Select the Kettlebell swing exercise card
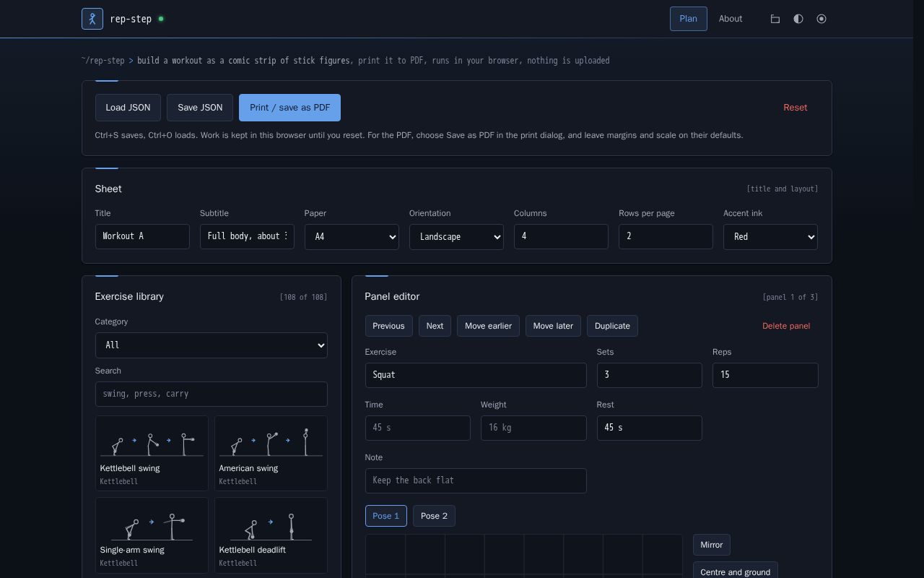The image size is (924, 578). pyautogui.click(x=152, y=453)
